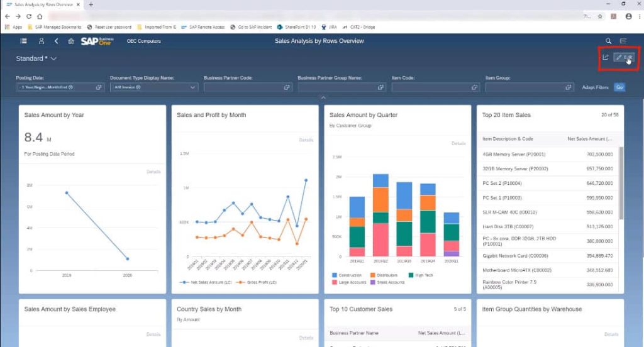Go to the SAP home icon
The width and height of the screenshot is (644, 347).
coord(71,41)
